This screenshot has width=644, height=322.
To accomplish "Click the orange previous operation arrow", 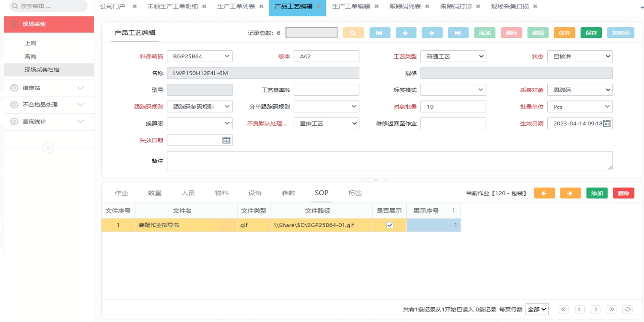I will click(544, 193).
